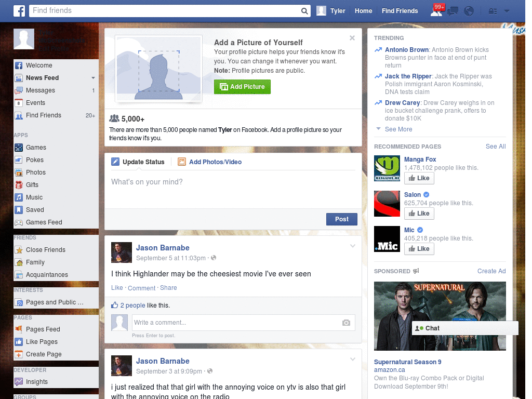Click the Saved bookmark icon

[x=19, y=210]
